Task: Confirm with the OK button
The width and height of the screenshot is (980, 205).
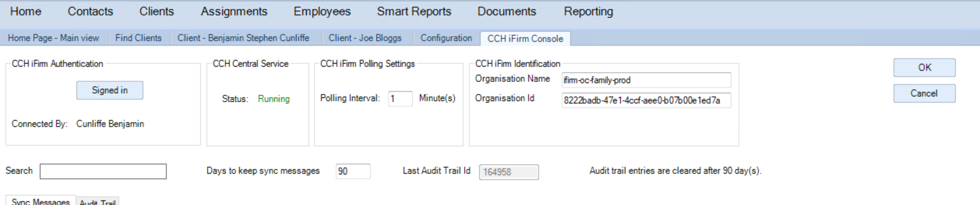Action: click(924, 68)
